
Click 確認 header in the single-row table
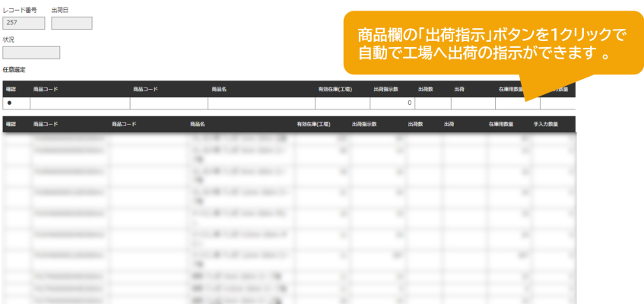pos(11,89)
